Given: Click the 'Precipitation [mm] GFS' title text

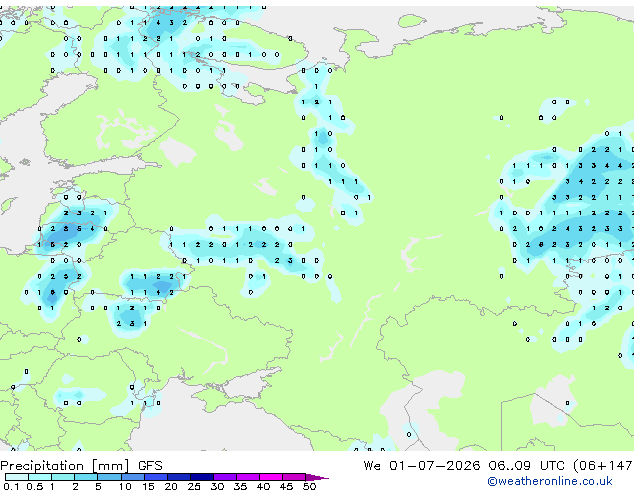Looking at the screenshot, I should point(81,466).
